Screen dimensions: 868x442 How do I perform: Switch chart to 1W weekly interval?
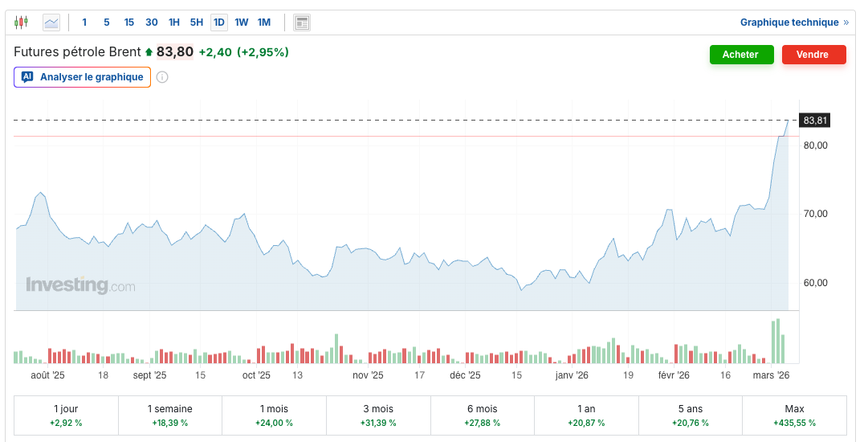pos(242,23)
